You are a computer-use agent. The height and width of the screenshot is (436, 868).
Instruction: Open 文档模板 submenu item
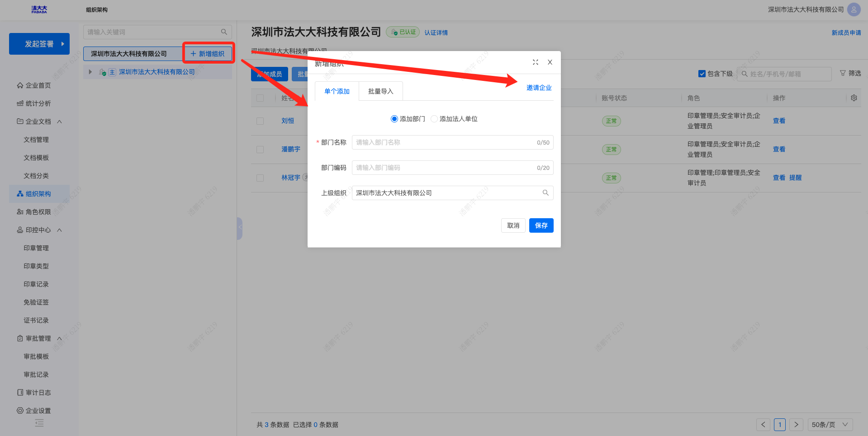pos(36,158)
